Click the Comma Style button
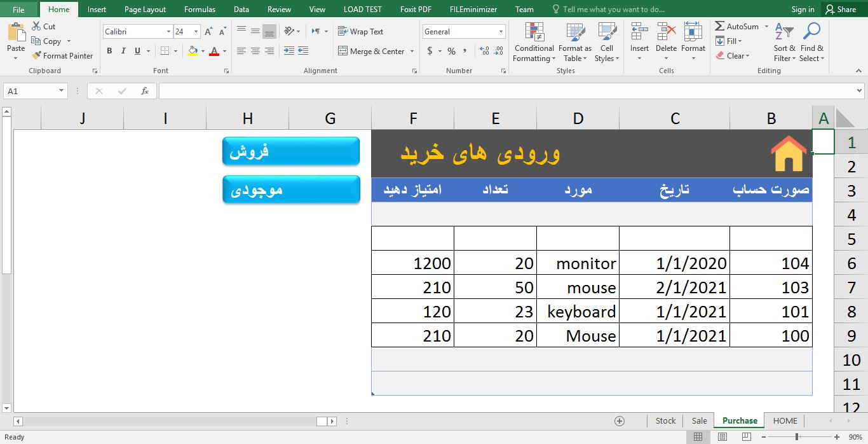Screen dimensions: 868x444 tap(465, 51)
